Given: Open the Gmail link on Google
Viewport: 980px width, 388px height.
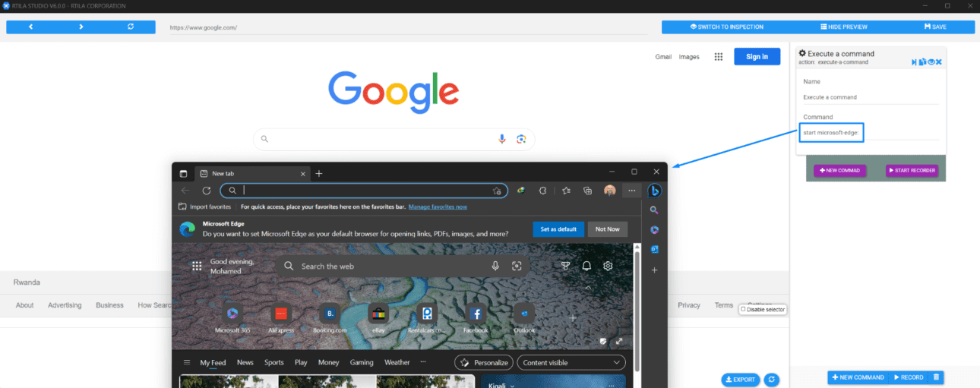Looking at the screenshot, I should 663,57.
